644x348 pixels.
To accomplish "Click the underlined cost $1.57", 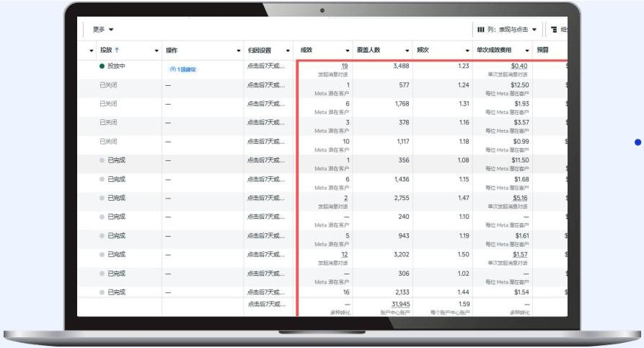I will point(520,255).
